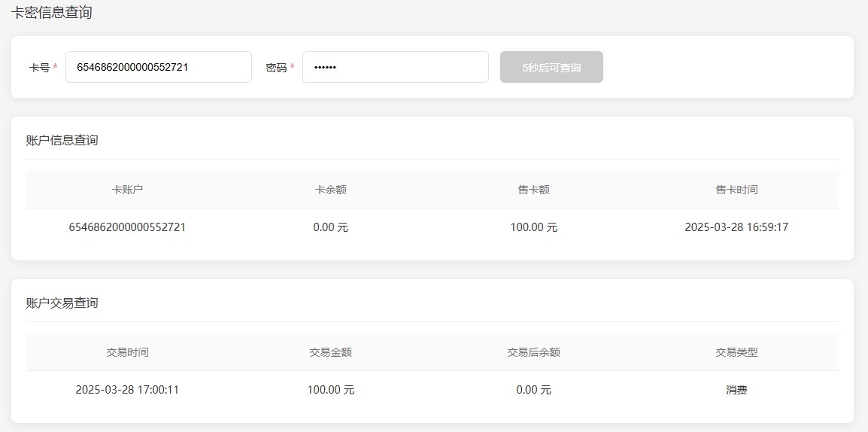
Task: Click the 卡账户 column header
Action: tap(127, 190)
